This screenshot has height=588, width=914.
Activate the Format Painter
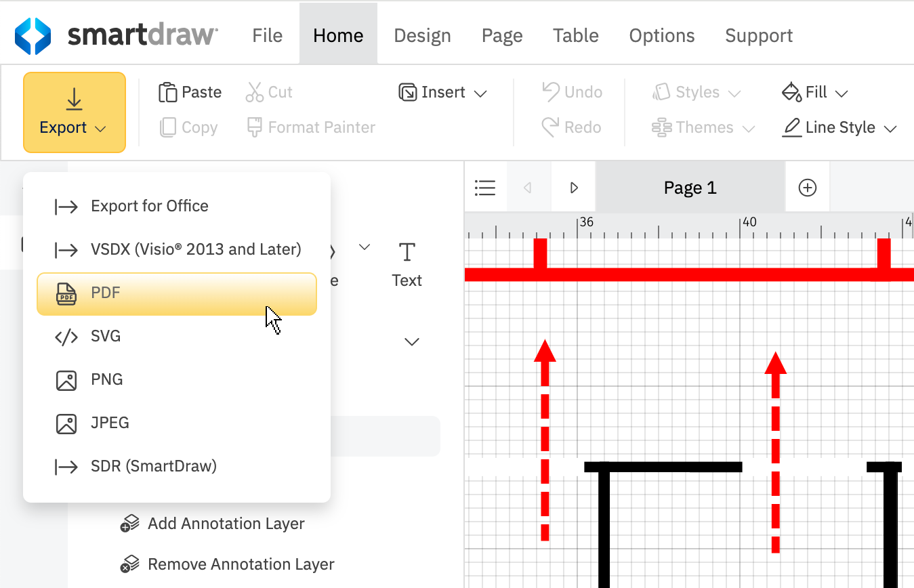[x=310, y=127]
